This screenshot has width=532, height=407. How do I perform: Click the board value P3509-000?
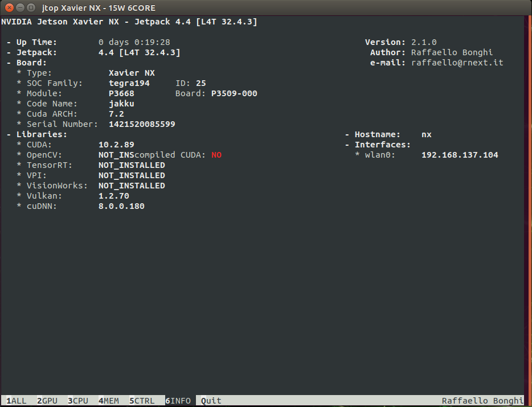[x=234, y=93]
